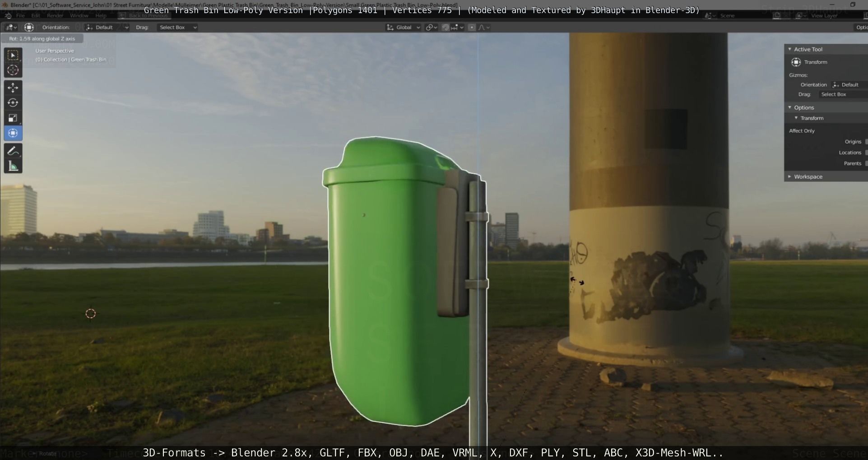Click the 3D cursor in viewport
Screen dimensions: 868x460
pos(91,314)
